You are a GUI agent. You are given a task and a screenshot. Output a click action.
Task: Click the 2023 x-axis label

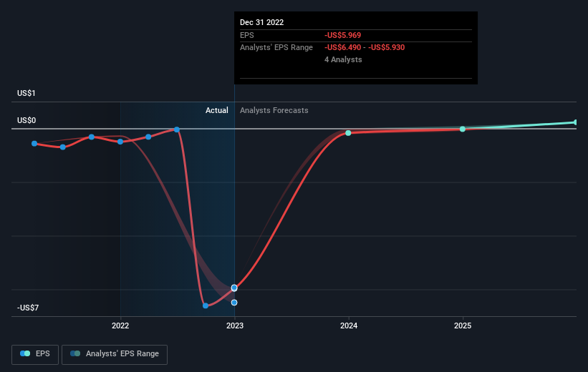coord(235,326)
